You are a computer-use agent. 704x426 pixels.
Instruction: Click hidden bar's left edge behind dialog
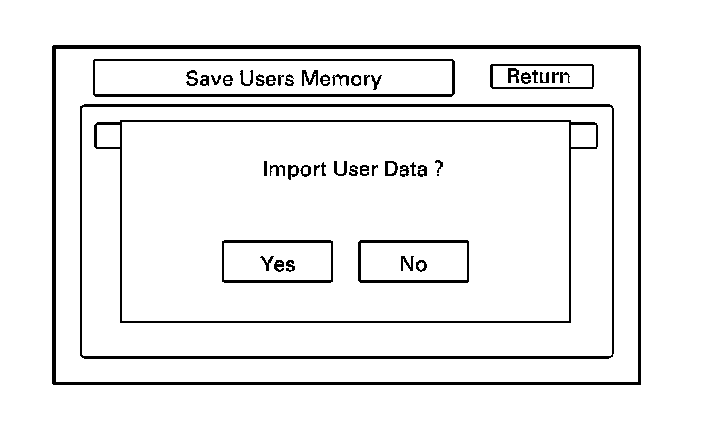click(107, 136)
